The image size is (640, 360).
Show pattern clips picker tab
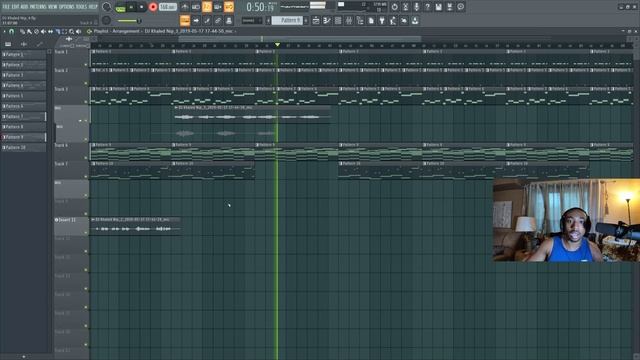click(8, 44)
